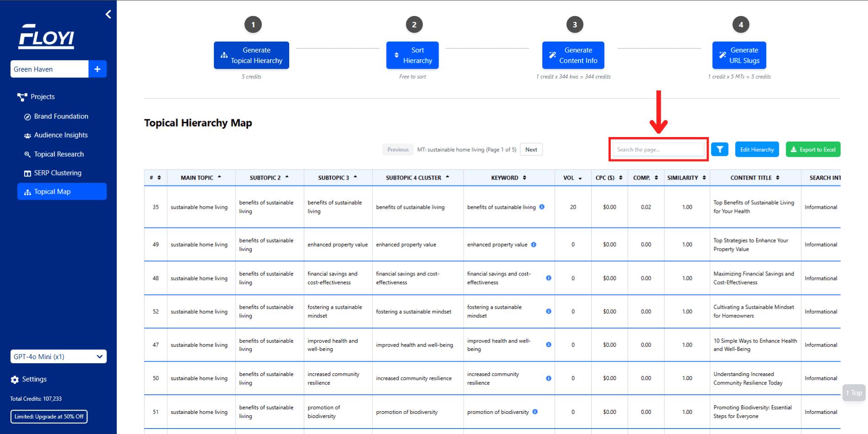This screenshot has height=434, width=868.
Task: Click 'Promoting Biodiversity: Essential Steps' title
Action: 752,412
